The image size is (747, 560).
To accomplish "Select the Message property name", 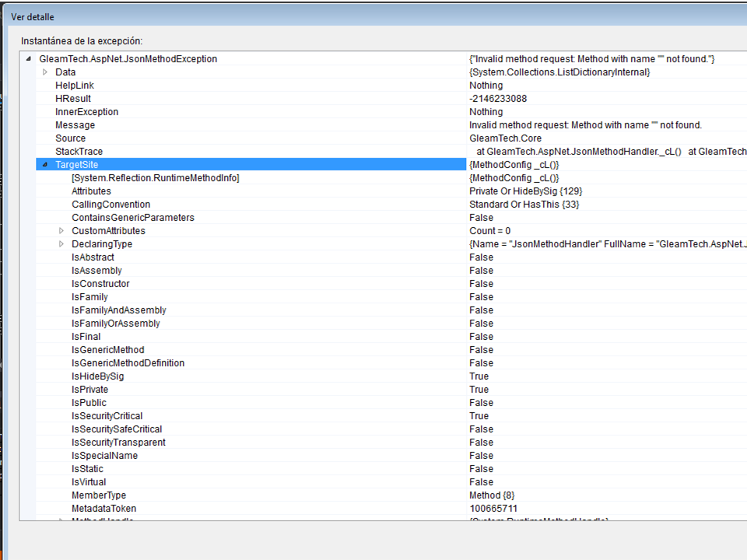I will [75, 125].
